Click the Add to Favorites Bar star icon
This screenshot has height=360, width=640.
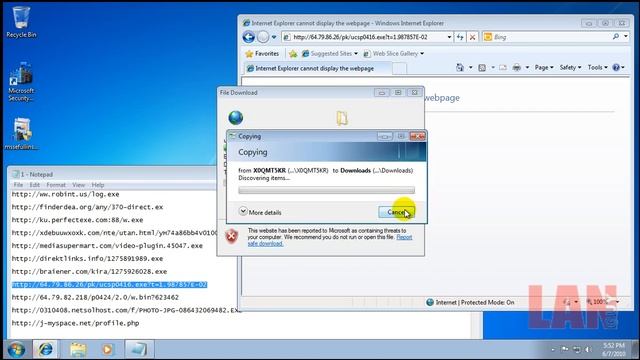point(293,53)
